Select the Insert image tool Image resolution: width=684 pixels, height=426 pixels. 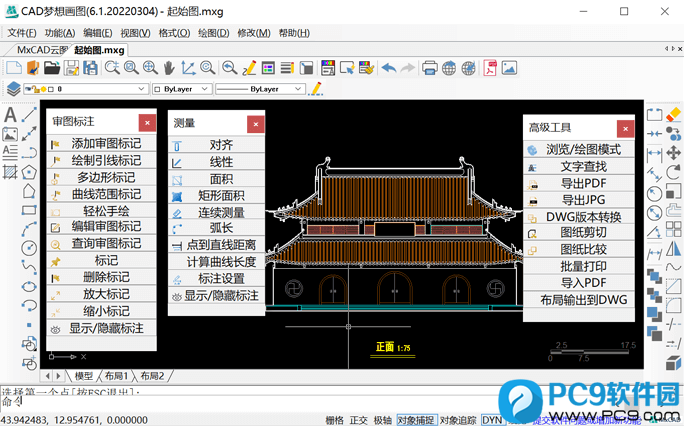tap(10, 134)
